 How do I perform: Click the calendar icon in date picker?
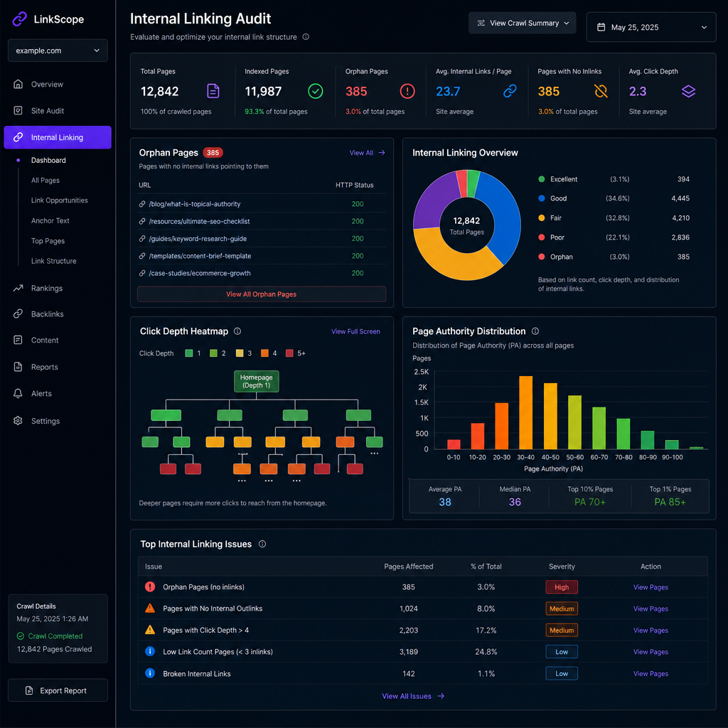tap(601, 27)
